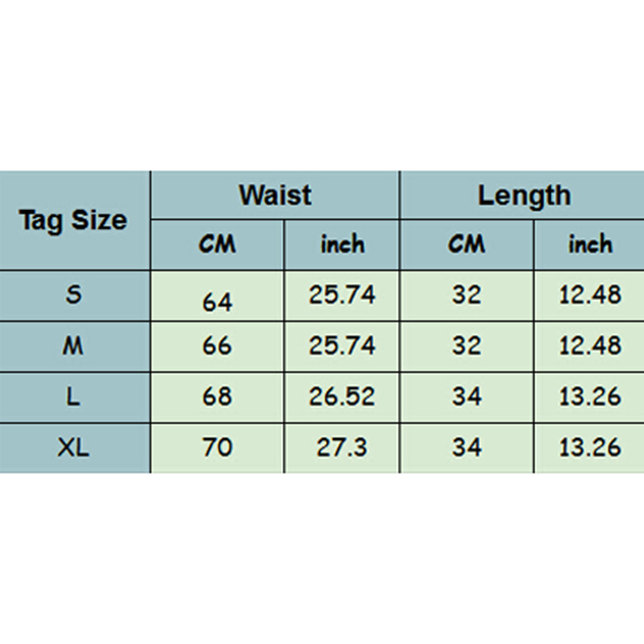Click the CM subheader under Waist
644x644 pixels.
[x=217, y=244]
